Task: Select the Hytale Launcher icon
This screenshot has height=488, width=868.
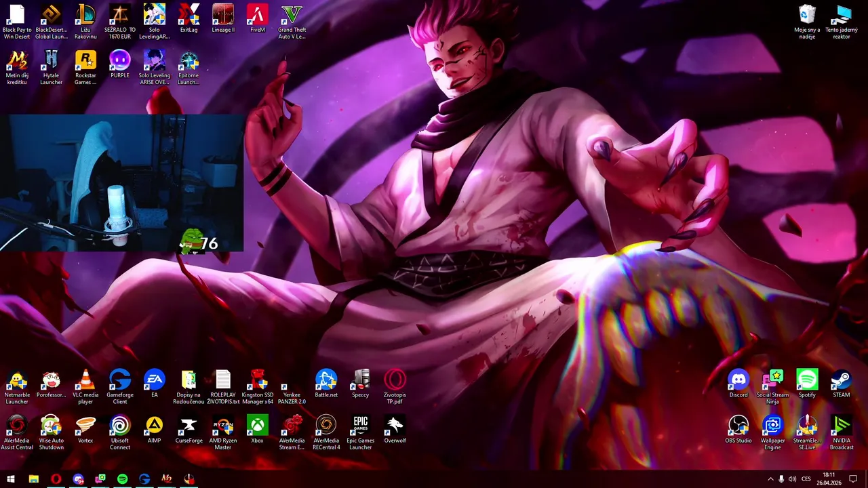Action: pyautogui.click(x=52, y=68)
